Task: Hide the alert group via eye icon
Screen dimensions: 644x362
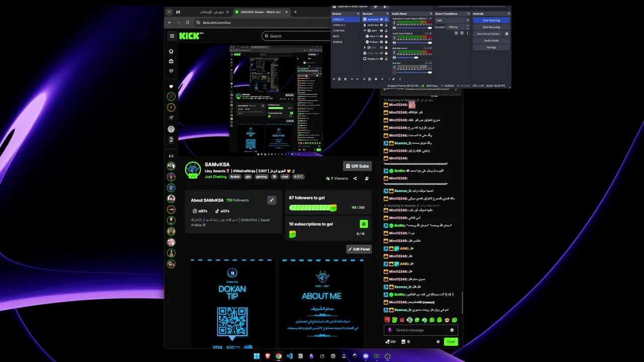Action: coord(381,31)
